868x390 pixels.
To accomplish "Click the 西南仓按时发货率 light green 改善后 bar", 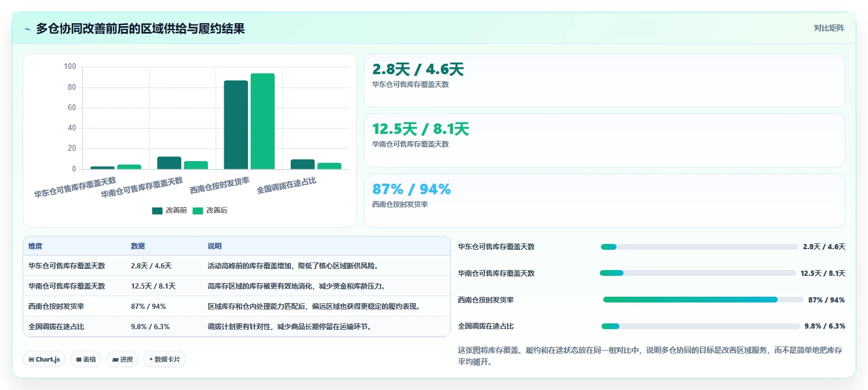I will [262, 122].
